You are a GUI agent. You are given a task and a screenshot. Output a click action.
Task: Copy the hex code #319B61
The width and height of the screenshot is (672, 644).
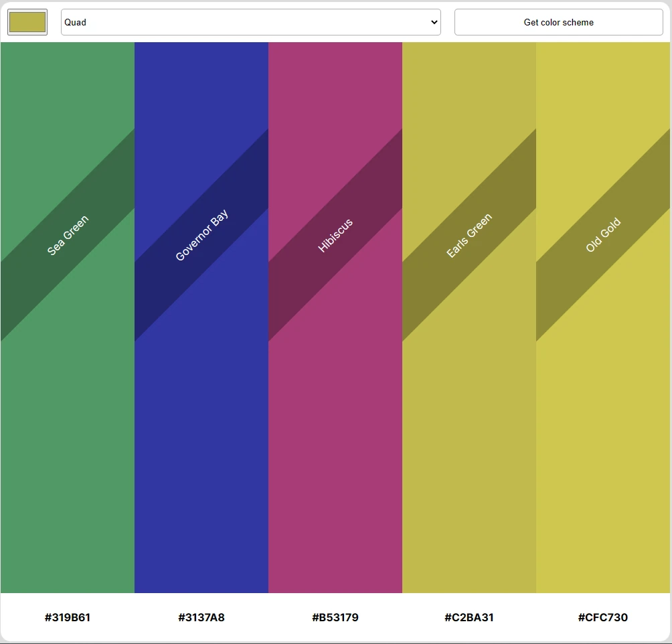68,617
